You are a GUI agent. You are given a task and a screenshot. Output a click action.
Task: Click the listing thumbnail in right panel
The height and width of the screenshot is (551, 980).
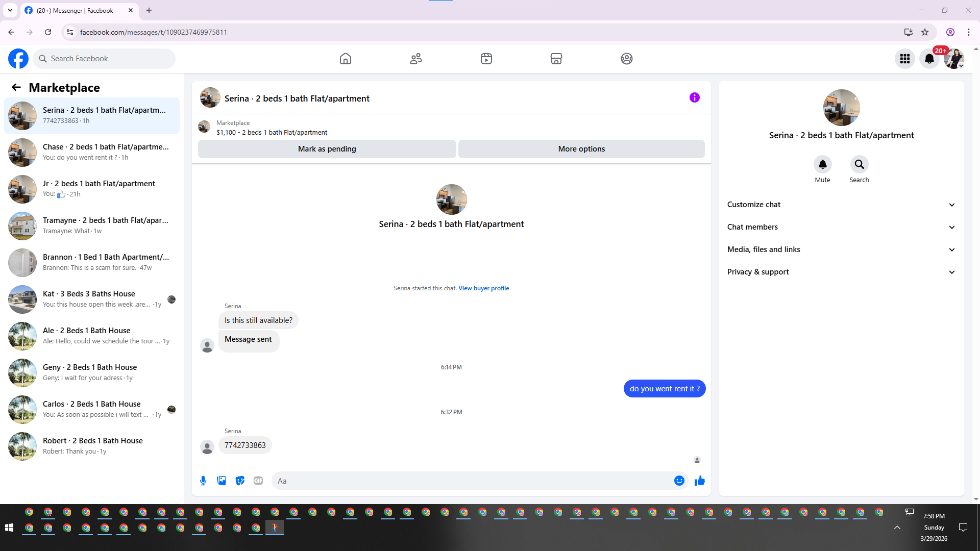click(x=842, y=108)
